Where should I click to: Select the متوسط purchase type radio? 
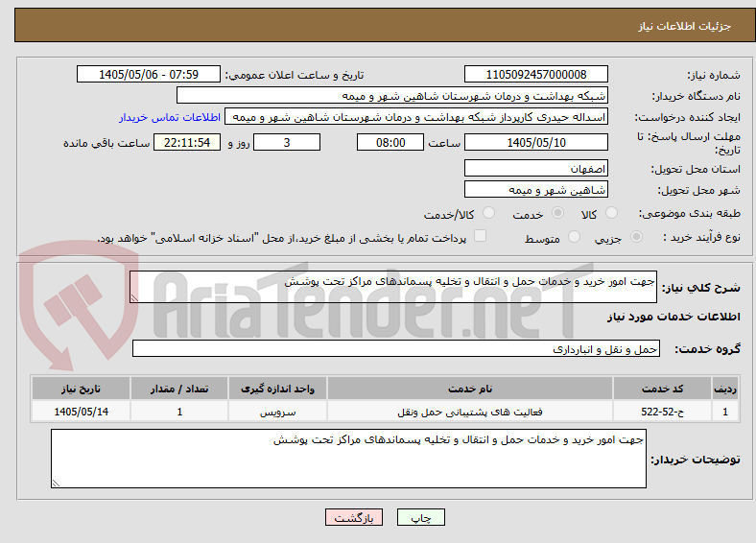click(x=574, y=236)
